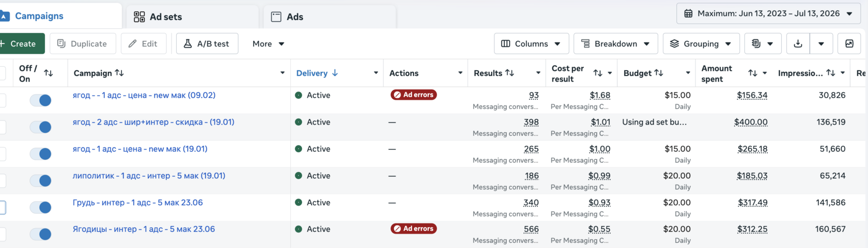The height and width of the screenshot is (248, 868).
Task: Switch to the Ad sets tab
Action: [192, 17]
